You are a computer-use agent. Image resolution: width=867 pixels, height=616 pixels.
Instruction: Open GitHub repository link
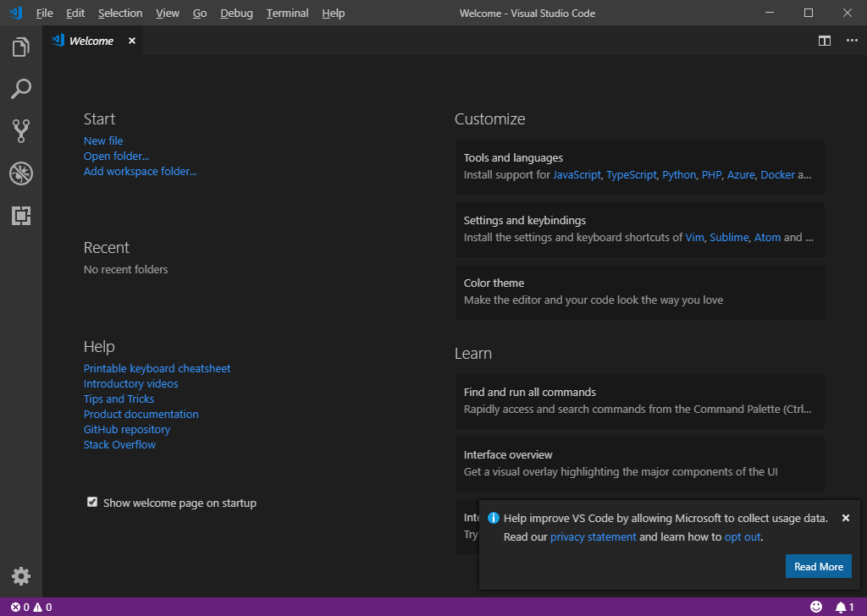(x=127, y=429)
